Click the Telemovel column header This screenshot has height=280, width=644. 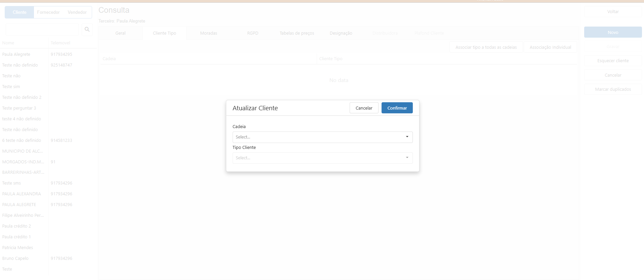tap(73, 43)
